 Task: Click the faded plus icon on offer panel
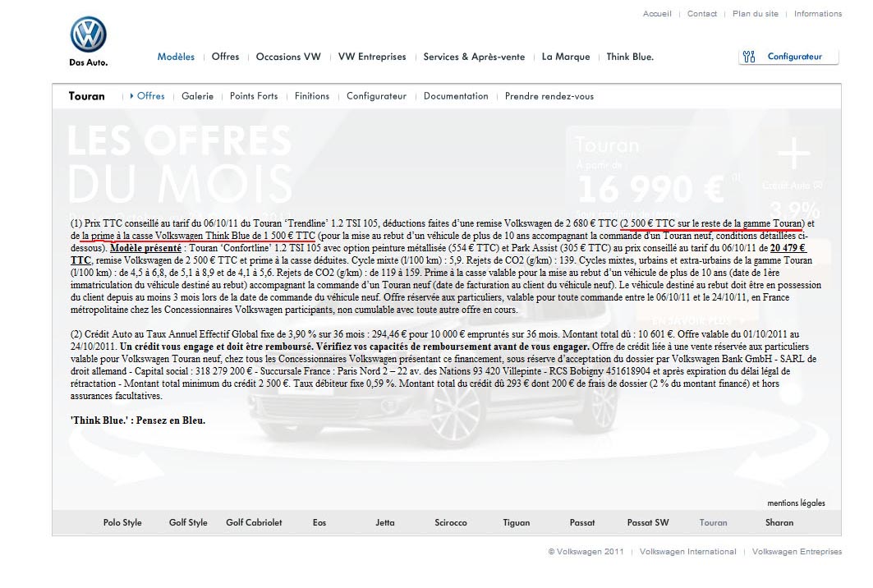pyautogui.click(x=793, y=153)
